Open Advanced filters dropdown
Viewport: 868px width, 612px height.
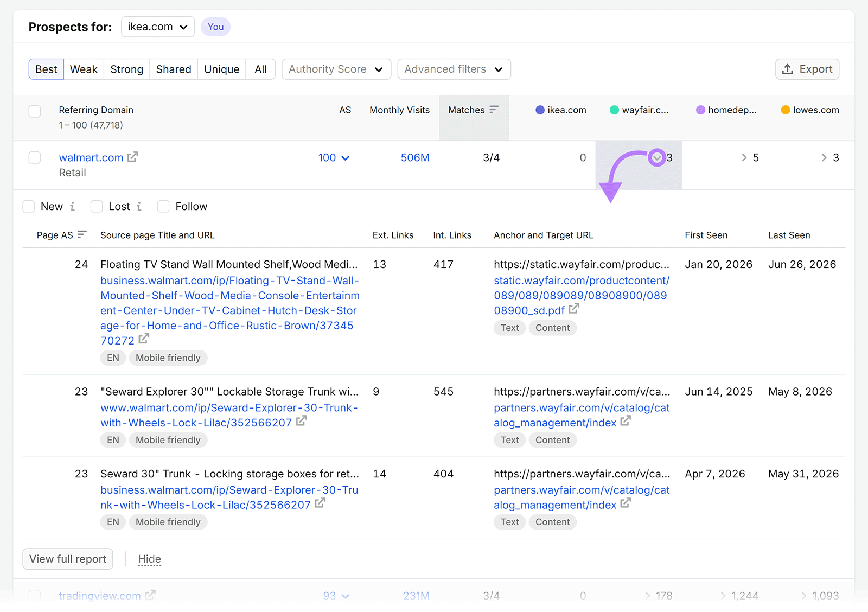[x=454, y=69]
